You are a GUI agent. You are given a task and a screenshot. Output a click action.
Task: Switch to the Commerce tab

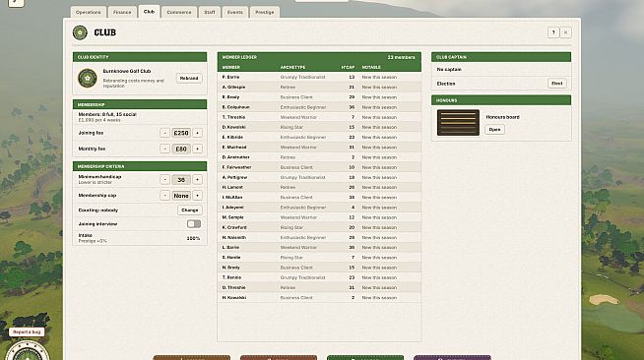click(179, 13)
